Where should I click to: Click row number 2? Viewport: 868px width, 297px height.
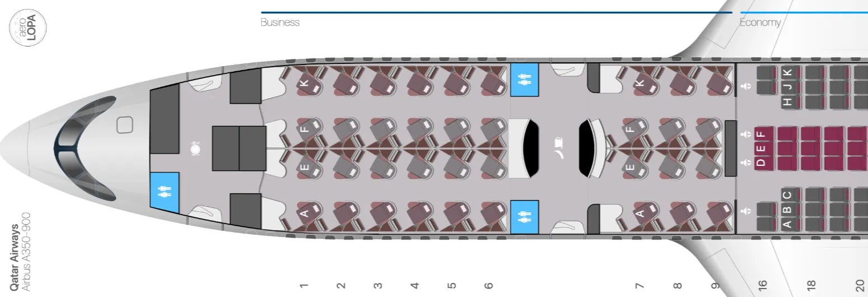[340, 285]
